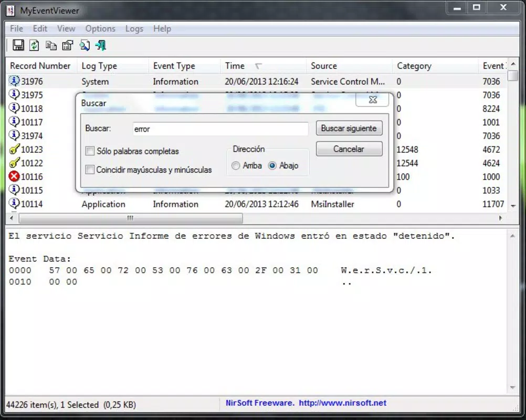Screen dimensions: 526x420
Task: Click the 20/06/2013 12:16:24 time cell
Action: click(261, 81)
